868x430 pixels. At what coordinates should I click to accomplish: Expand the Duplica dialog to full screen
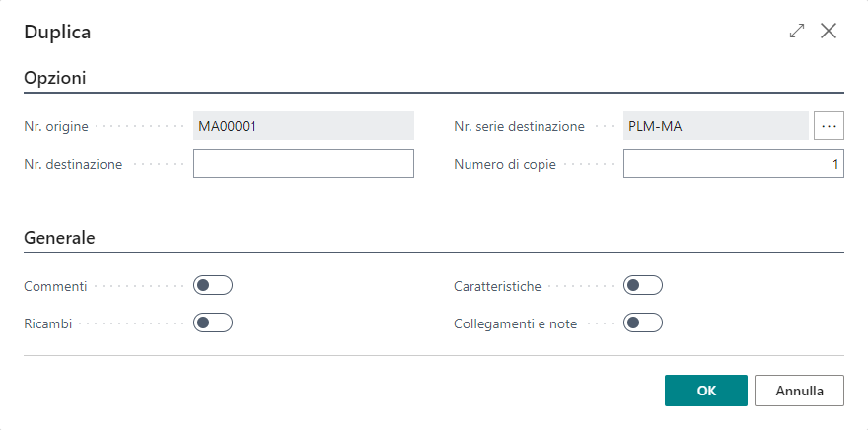pos(797,32)
